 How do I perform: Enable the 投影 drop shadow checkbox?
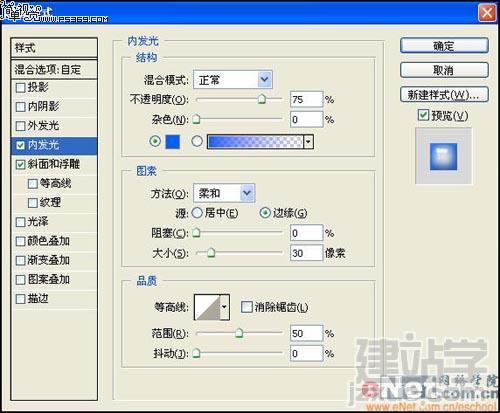(21, 88)
